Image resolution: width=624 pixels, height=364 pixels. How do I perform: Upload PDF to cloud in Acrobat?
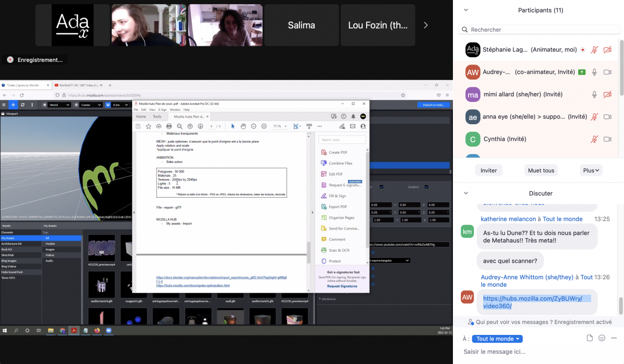[159, 126]
